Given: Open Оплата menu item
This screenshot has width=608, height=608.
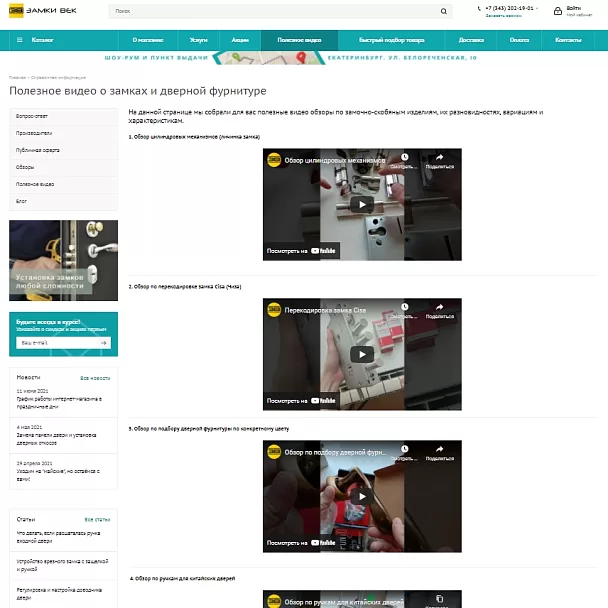Looking at the screenshot, I should [519, 40].
